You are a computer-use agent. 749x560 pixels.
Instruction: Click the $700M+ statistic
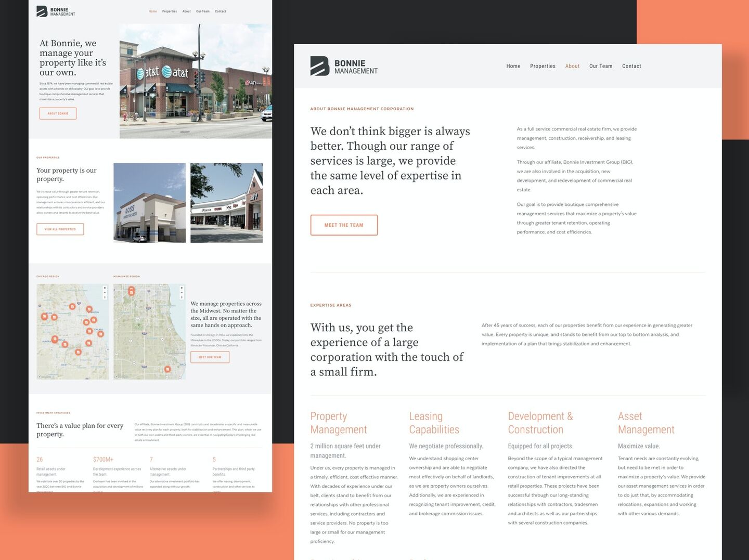click(103, 460)
